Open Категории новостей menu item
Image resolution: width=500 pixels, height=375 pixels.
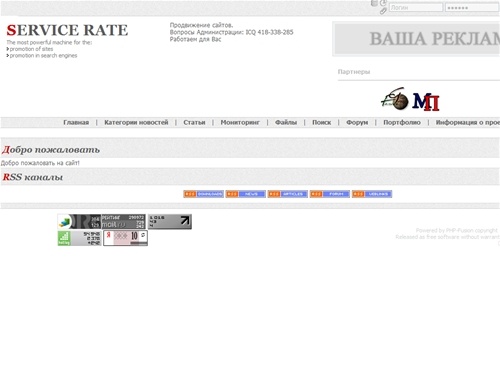(x=136, y=122)
